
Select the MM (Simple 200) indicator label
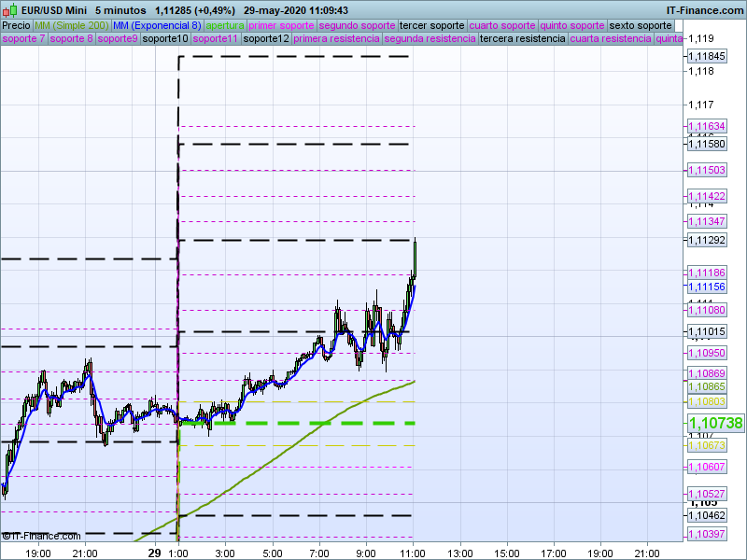click(72, 26)
